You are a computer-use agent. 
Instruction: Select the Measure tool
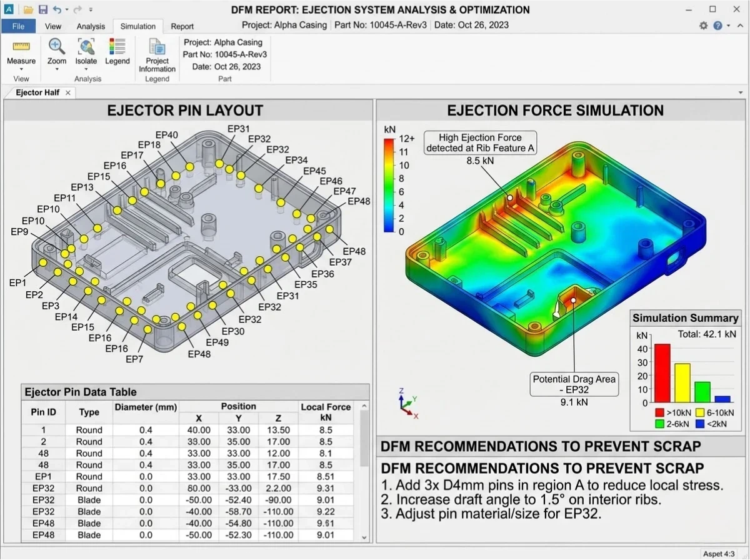click(21, 54)
